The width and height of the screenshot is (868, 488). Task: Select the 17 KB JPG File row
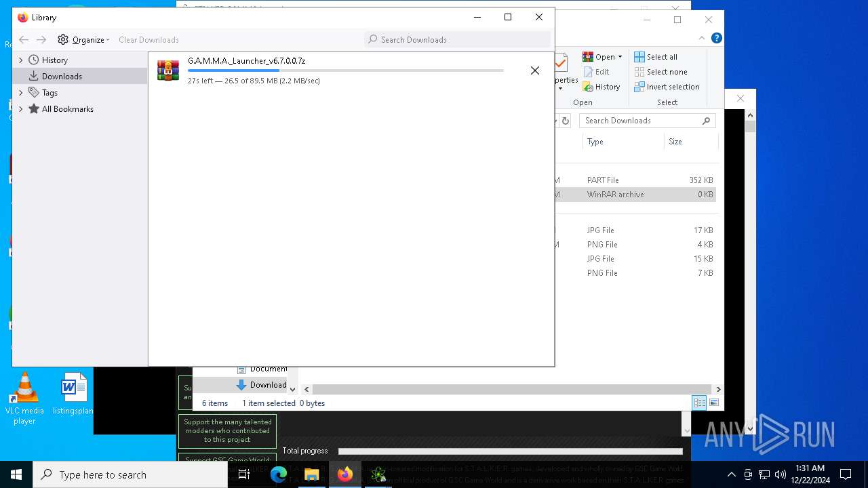click(635, 230)
